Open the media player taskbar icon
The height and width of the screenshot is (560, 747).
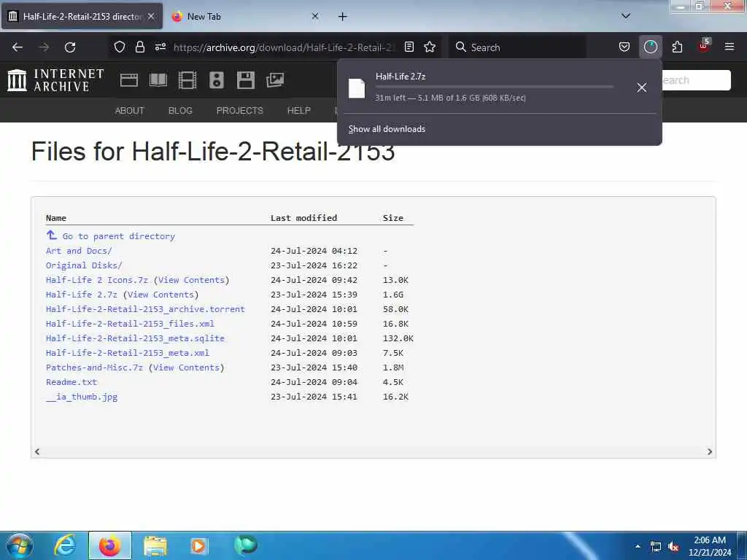pyautogui.click(x=199, y=546)
